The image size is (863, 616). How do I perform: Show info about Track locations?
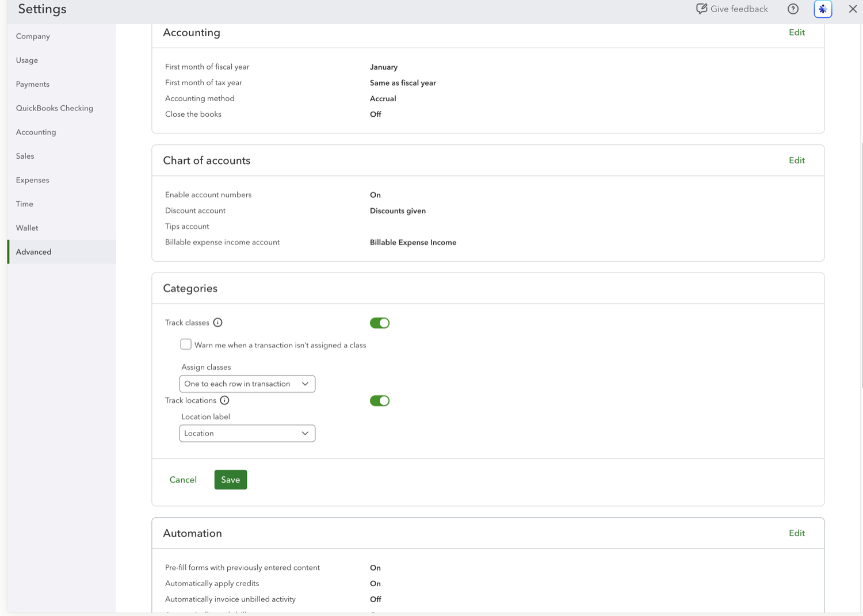pos(224,400)
